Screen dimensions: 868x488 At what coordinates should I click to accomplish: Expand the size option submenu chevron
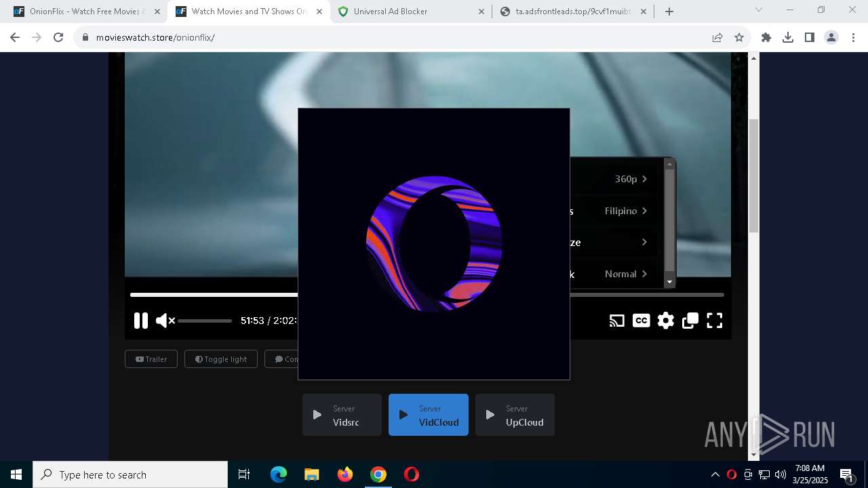[644, 242]
